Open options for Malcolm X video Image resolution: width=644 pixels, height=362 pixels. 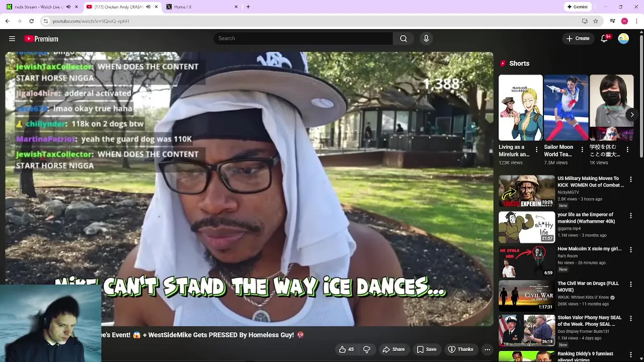click(x=631, y=250)
